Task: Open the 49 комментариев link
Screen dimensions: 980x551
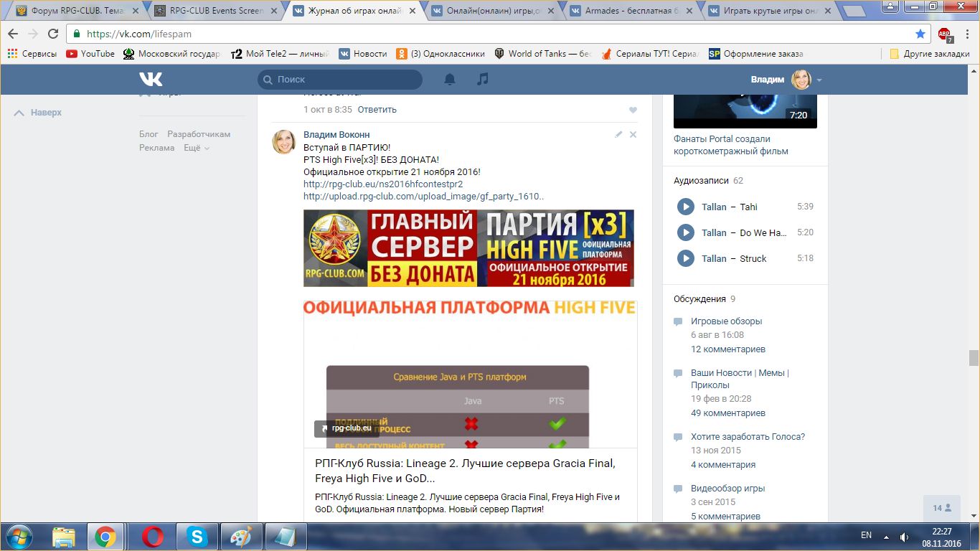Action: click(728, 413)
